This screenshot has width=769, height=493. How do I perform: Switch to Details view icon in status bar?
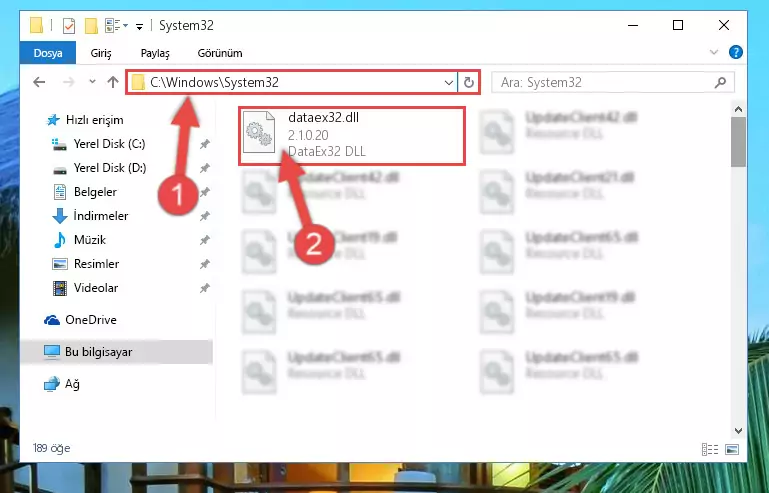[x=710, y=449]
